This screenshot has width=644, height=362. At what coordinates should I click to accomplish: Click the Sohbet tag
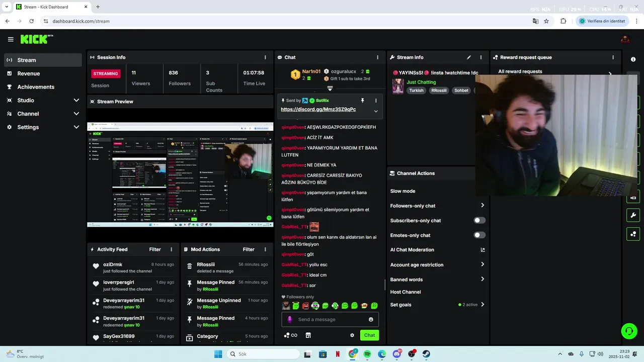tap(461, 90)
